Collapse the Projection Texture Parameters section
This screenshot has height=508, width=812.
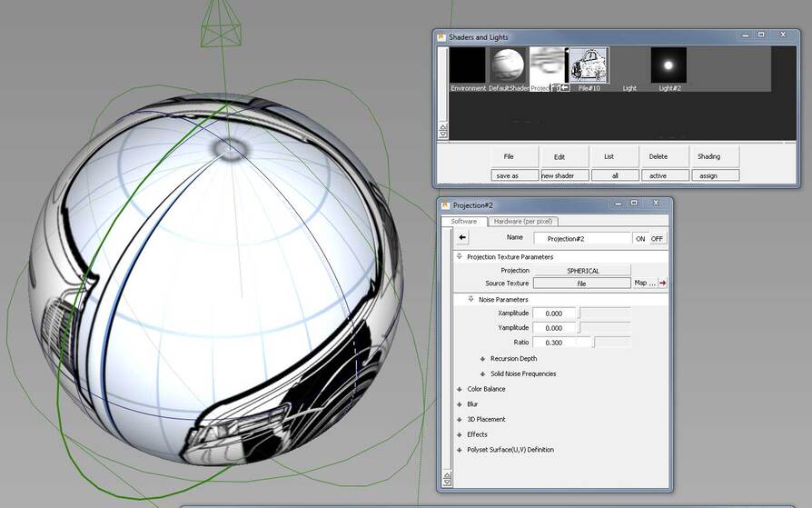coord(460,257)
